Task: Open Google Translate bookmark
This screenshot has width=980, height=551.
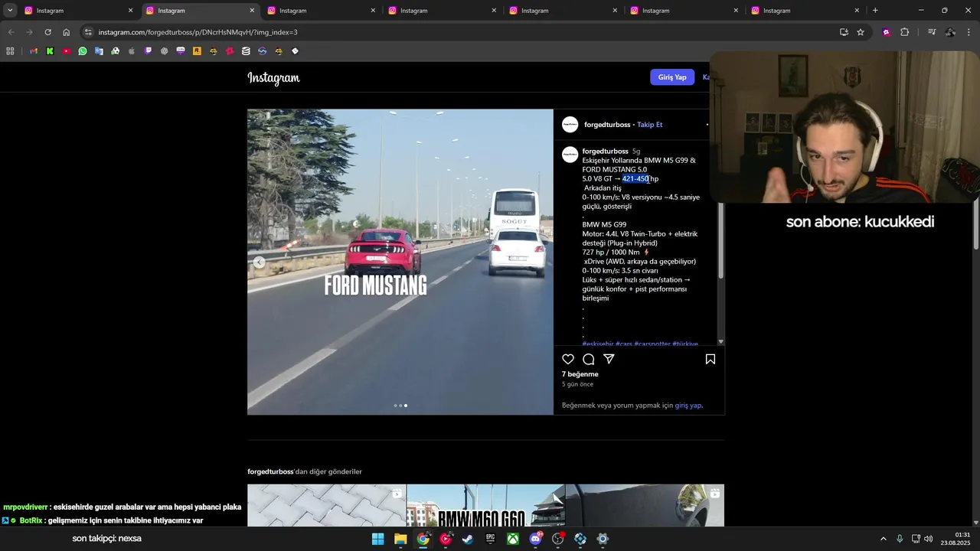Action: tap(99, 51)
